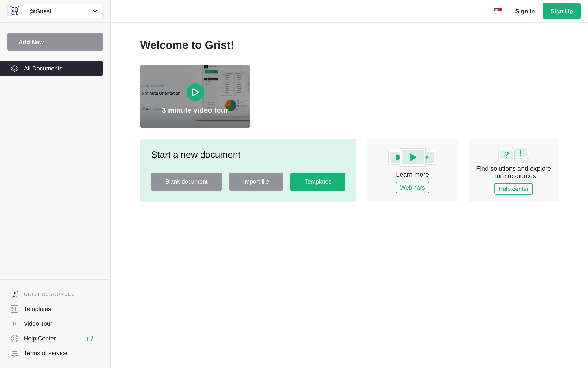
Task: Click the Grist Resources logo icon
Action: pyautogui.click(x=14, y=294)
